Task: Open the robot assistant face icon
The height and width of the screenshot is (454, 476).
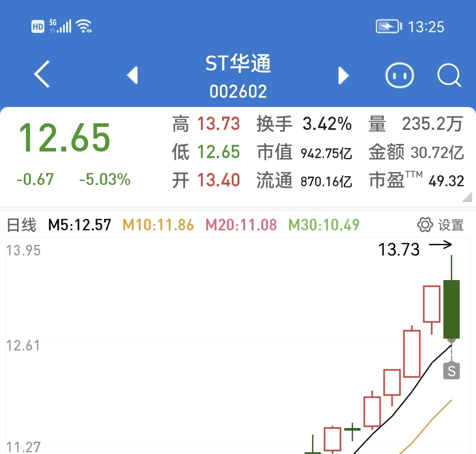Action: (399, 75)
